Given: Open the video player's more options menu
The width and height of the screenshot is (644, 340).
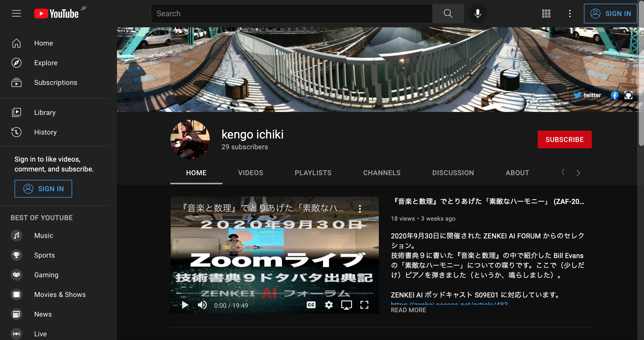Looking at the screenshot, I should click(360, 209).
